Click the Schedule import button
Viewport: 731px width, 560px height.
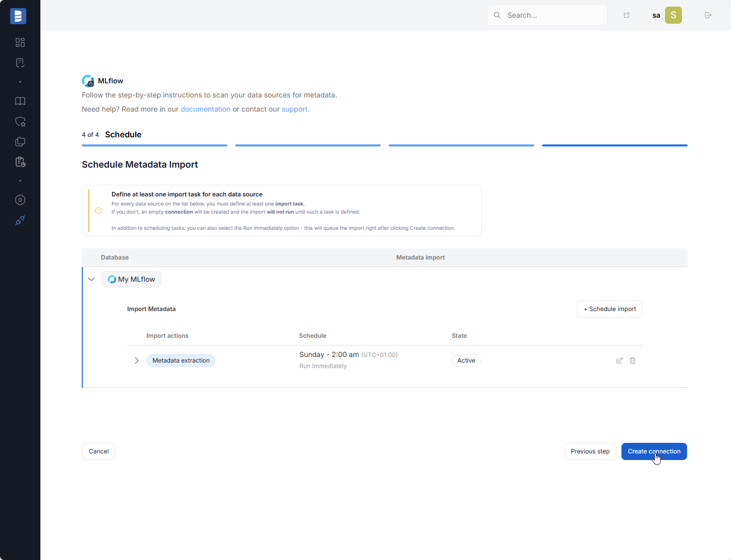tap(609, 309)
